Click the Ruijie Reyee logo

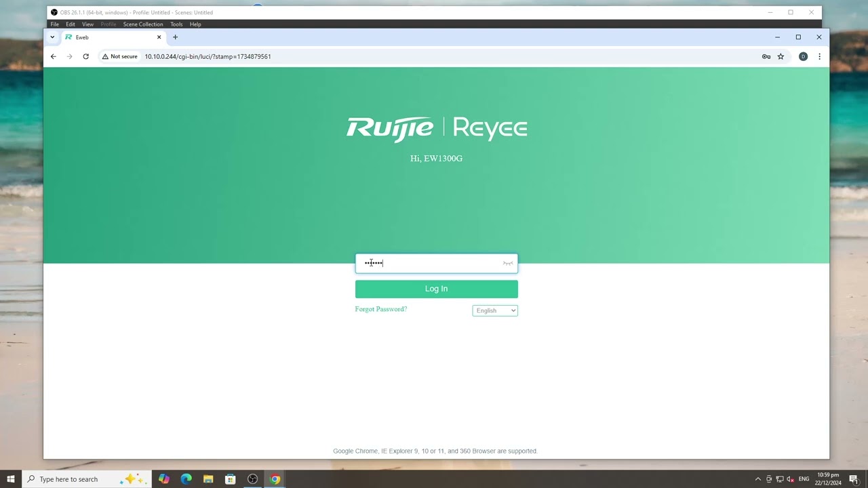click(437, 129)
